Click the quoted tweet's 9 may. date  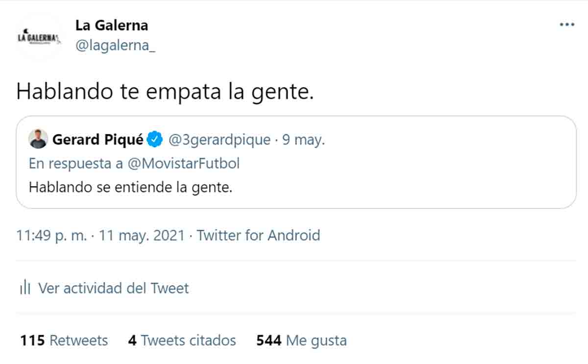(x=303, y=140)
